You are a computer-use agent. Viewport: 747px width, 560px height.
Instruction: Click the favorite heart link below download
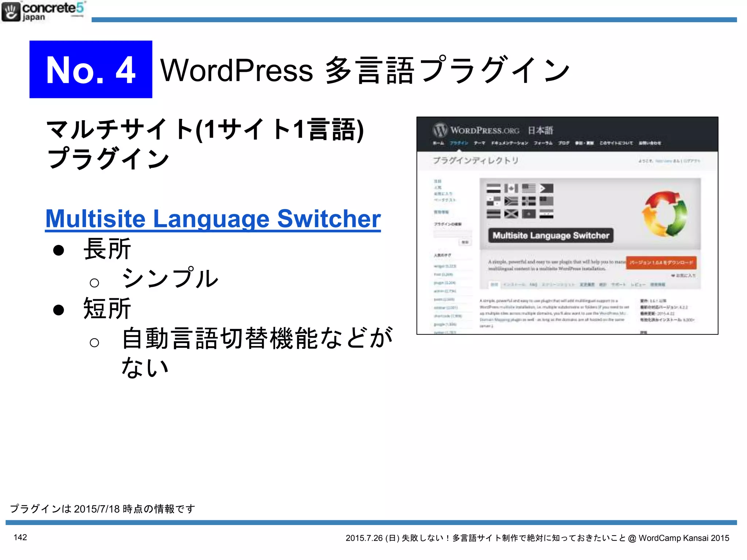[x=683, y=276]
